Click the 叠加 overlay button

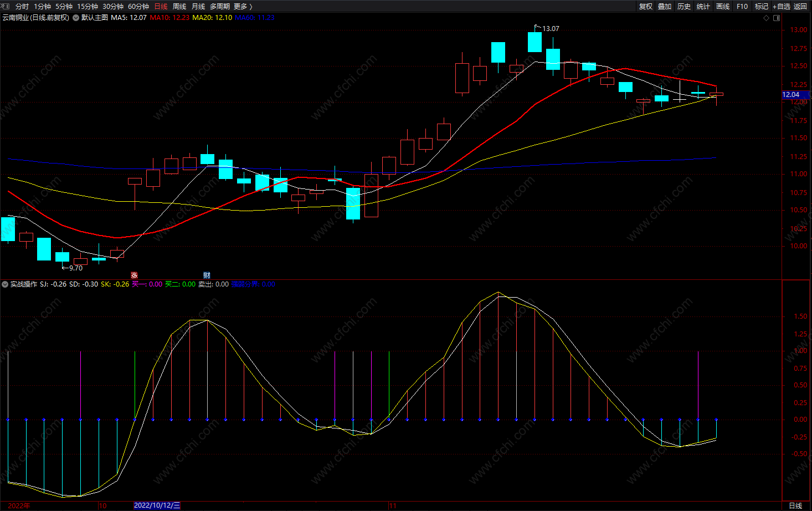click(665, 7)
